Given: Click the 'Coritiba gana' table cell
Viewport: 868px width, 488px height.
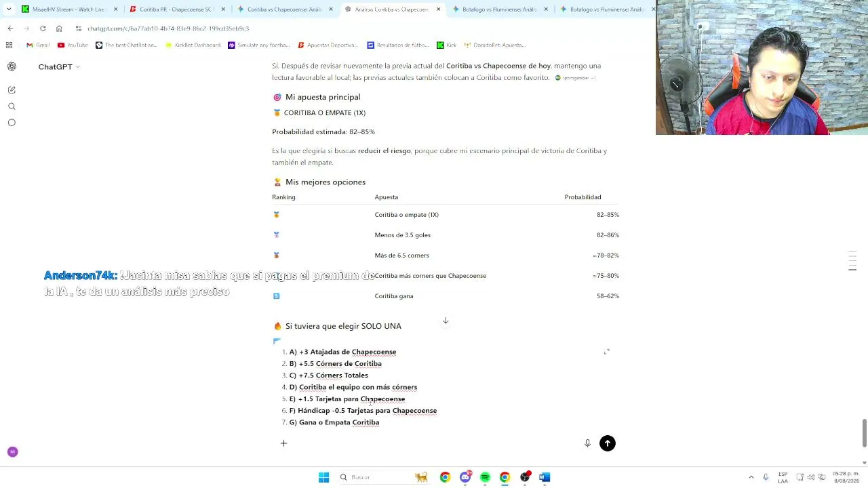Looking at the screenshot, I should pyautogui.click(x=393, y=296).
